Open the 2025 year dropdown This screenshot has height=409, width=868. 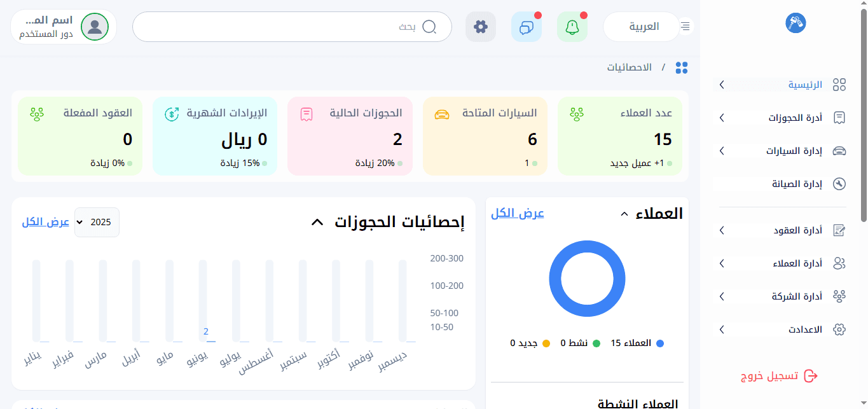coord(97,222)
